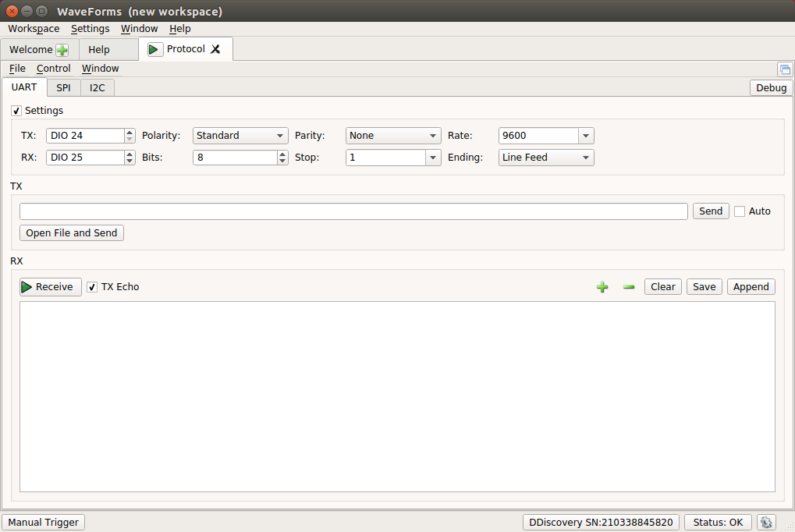Viewport: 795px width, 532px height.
Task: Enable the Auto send checkbox
Action: tap(740, 211)
